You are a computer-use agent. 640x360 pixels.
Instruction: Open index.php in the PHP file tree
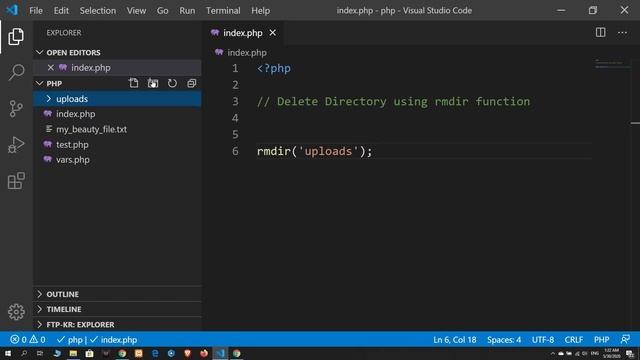tap(117, 114)
